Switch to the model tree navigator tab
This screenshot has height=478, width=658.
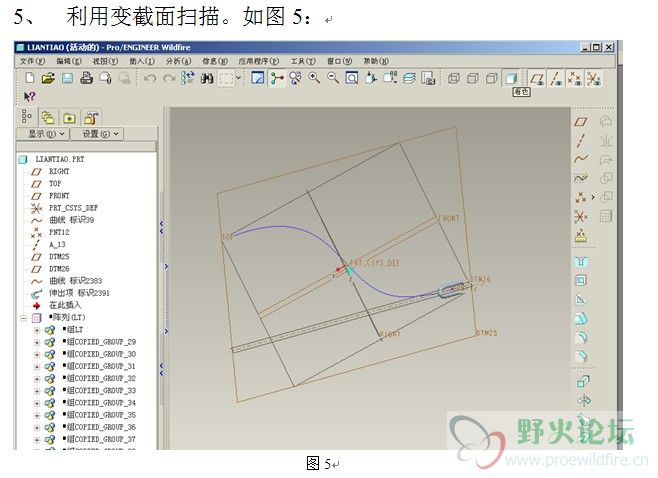(27, 116)
